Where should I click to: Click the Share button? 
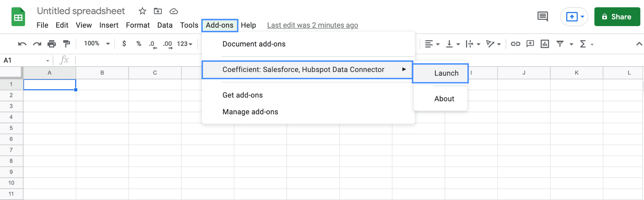tap(617, 17)
